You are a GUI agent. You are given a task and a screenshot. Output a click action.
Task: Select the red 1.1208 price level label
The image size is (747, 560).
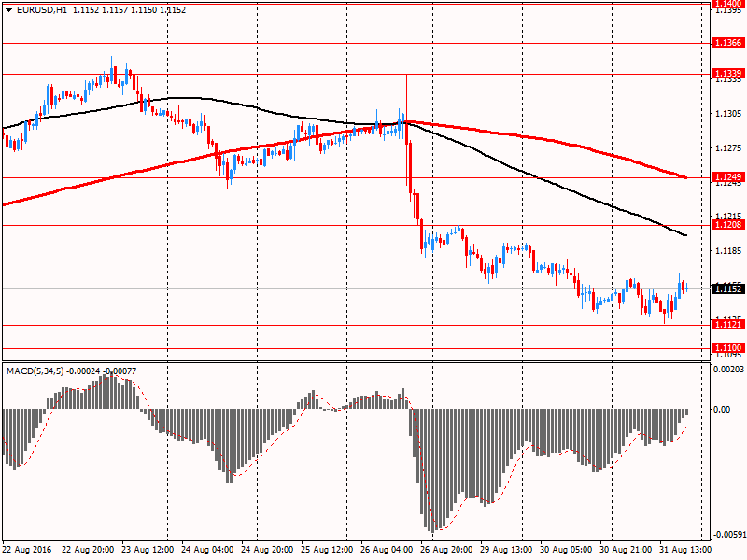[727, 224]
